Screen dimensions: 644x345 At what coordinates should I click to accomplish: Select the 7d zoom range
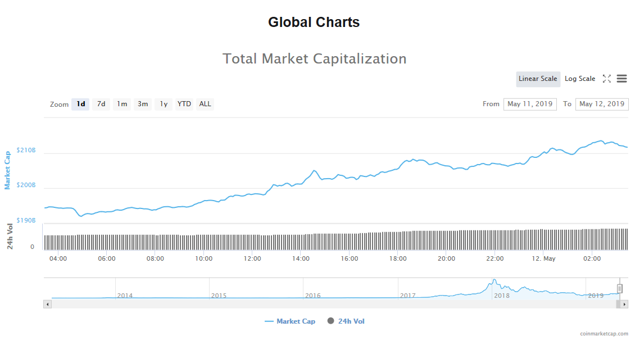coord(101,104)
